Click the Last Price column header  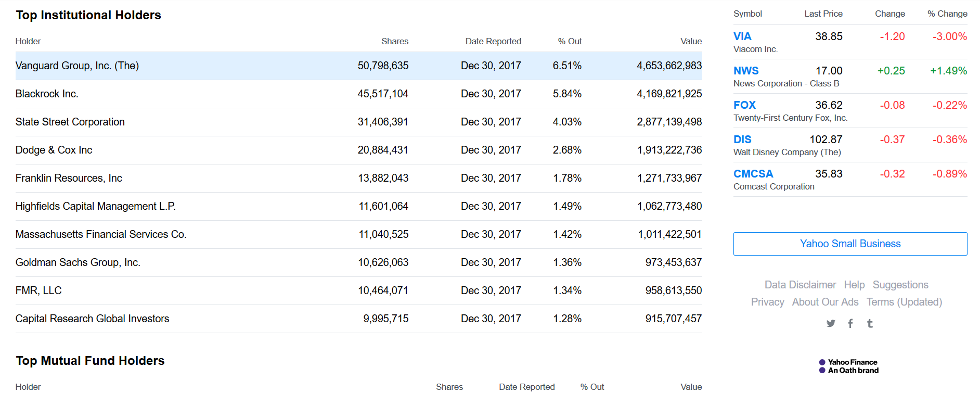pos(823,14)
